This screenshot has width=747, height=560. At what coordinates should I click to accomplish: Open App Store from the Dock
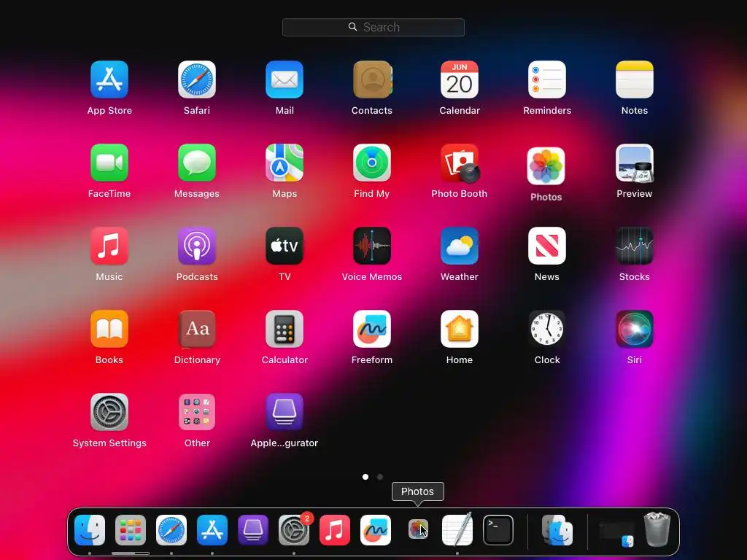(212, 530)
